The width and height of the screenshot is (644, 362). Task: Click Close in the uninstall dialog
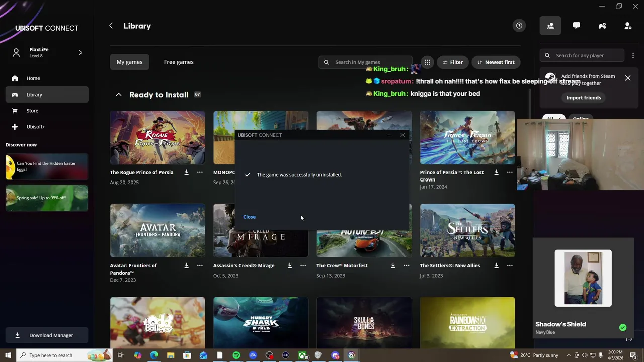[249, 217]
